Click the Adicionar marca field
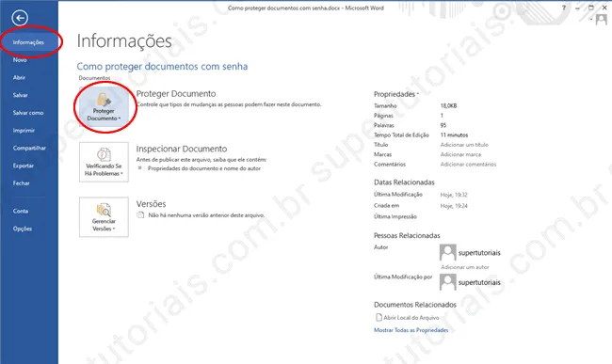Image resolution: width=612 pixels, height=364 pixels. tap(460, 154)
